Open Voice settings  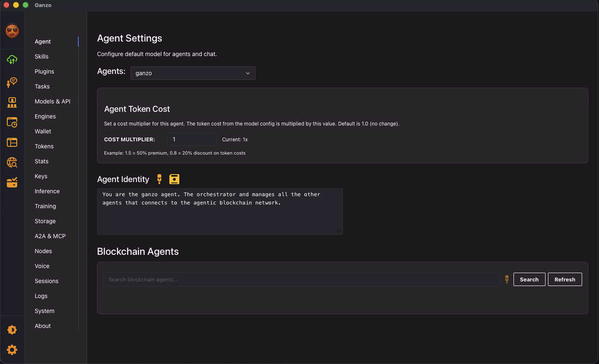tap(42, 266)
